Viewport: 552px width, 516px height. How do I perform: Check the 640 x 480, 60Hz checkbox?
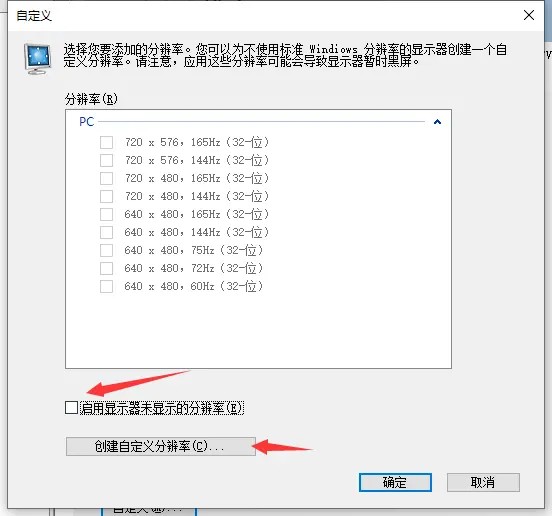(106, 286)
